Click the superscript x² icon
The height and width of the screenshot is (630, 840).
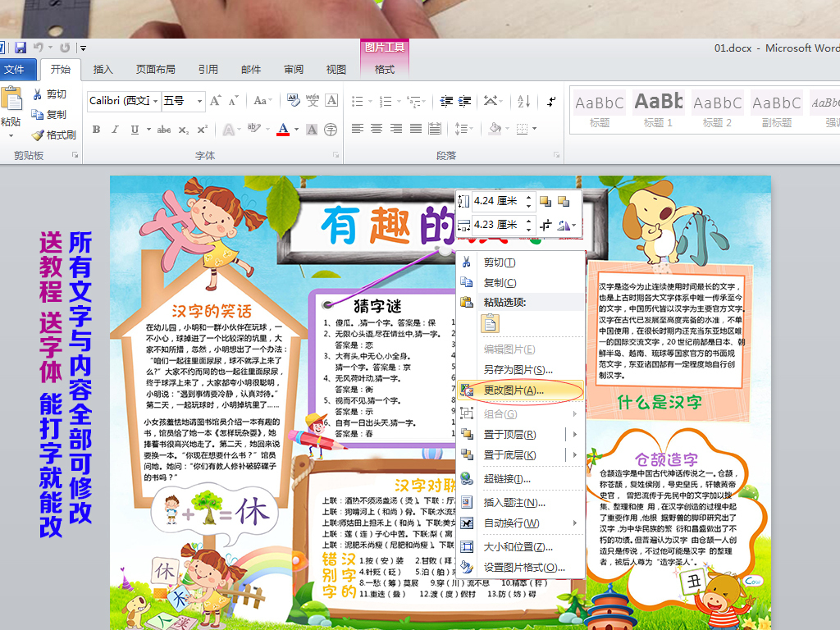(203, 130)
